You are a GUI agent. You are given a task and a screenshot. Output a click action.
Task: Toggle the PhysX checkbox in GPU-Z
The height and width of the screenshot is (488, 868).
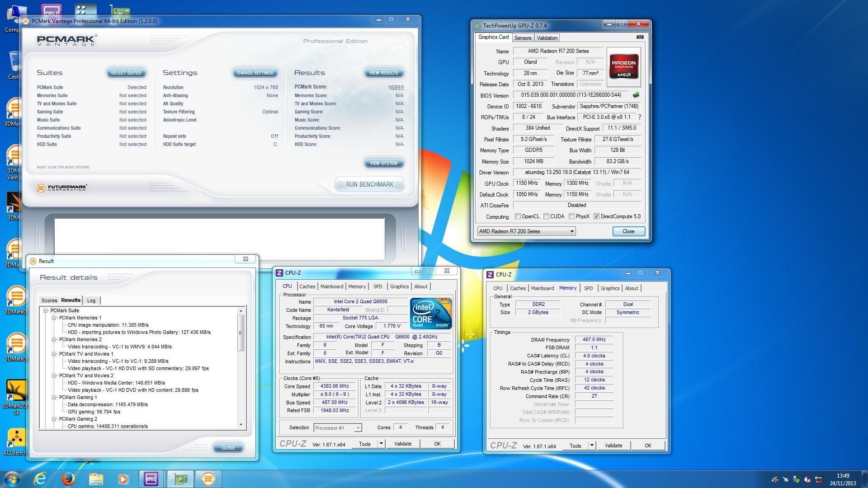click(x=571, y=216)
